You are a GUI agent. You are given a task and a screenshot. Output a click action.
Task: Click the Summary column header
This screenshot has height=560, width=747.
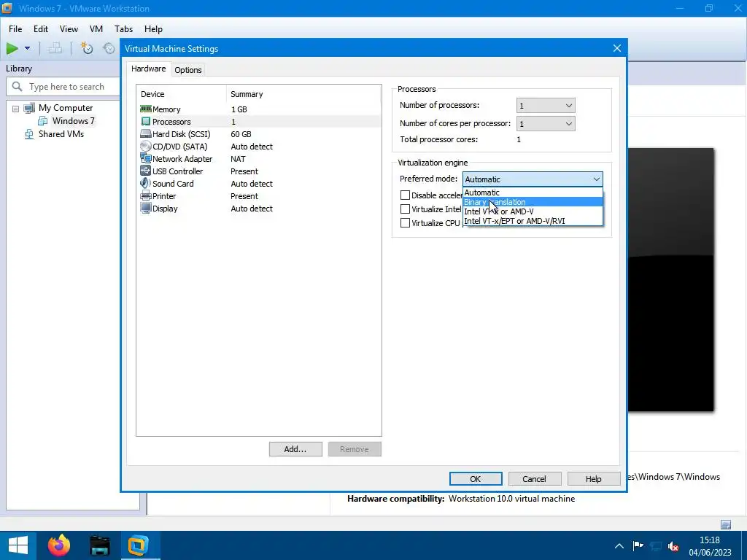point(303,94)
